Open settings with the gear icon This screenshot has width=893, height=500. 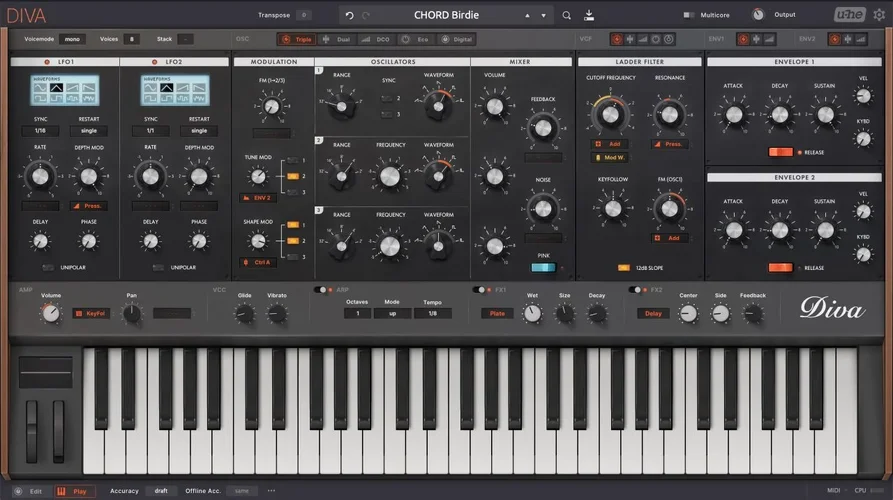pos(878,15)
